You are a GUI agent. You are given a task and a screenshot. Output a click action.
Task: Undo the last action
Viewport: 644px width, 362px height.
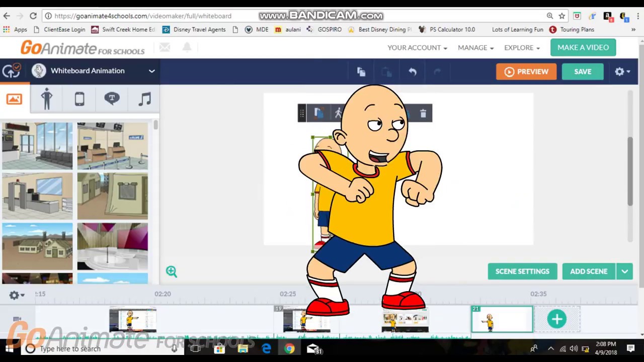click(413, 72)
